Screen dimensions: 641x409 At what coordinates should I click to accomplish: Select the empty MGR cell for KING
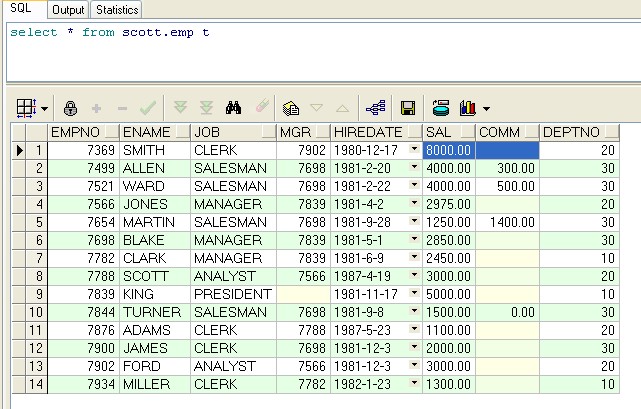[303, 294]
